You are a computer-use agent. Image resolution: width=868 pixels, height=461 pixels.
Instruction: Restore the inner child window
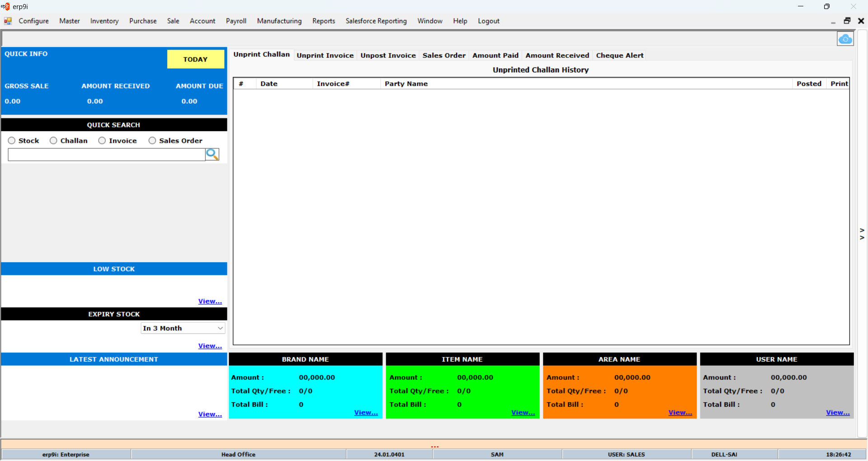(x=847, y=21)
